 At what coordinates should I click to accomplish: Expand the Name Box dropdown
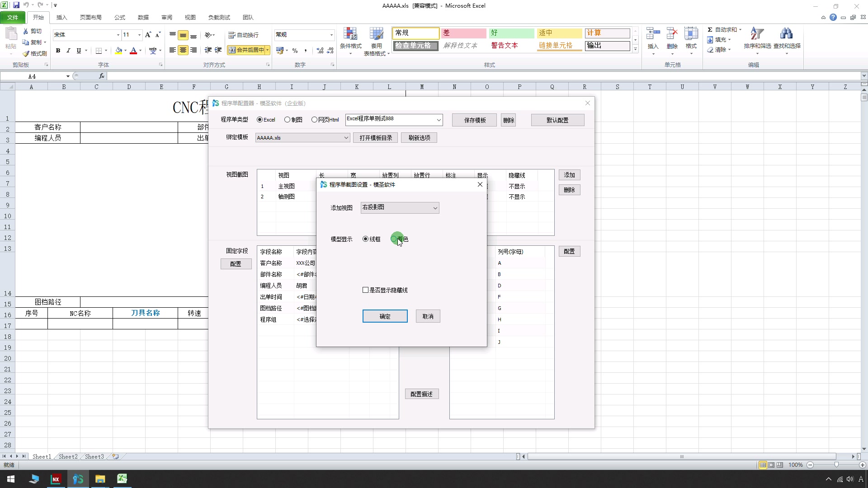(68, 76)
